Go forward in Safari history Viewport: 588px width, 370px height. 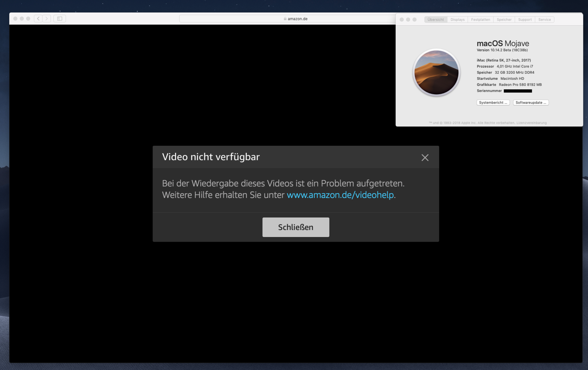point(47,18)
